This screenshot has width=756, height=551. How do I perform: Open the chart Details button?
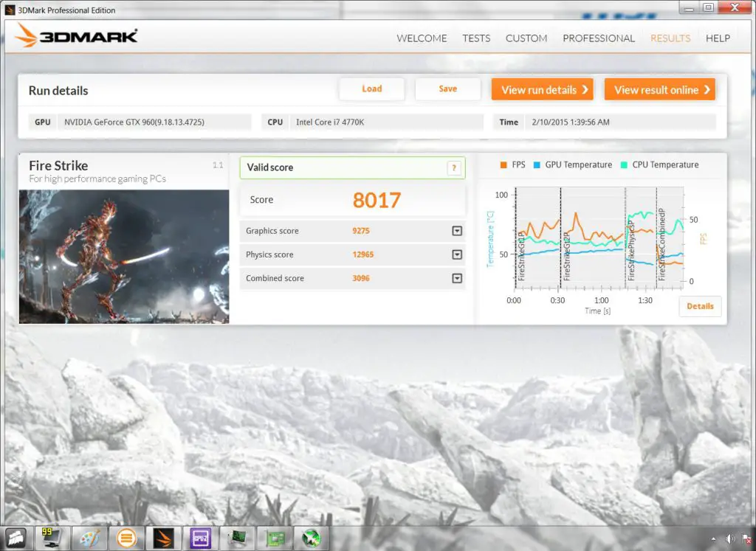coord(700,306)
